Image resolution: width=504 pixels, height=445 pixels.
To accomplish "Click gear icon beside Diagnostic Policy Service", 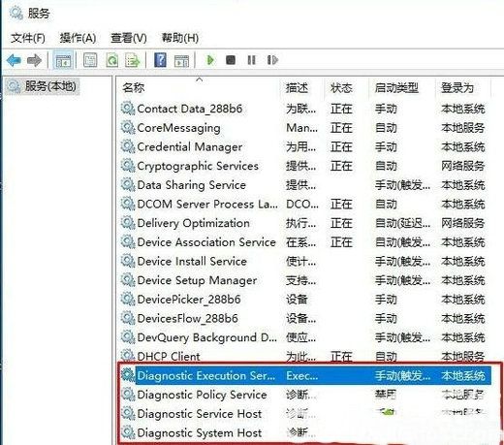I will click(x=128, y=395).
